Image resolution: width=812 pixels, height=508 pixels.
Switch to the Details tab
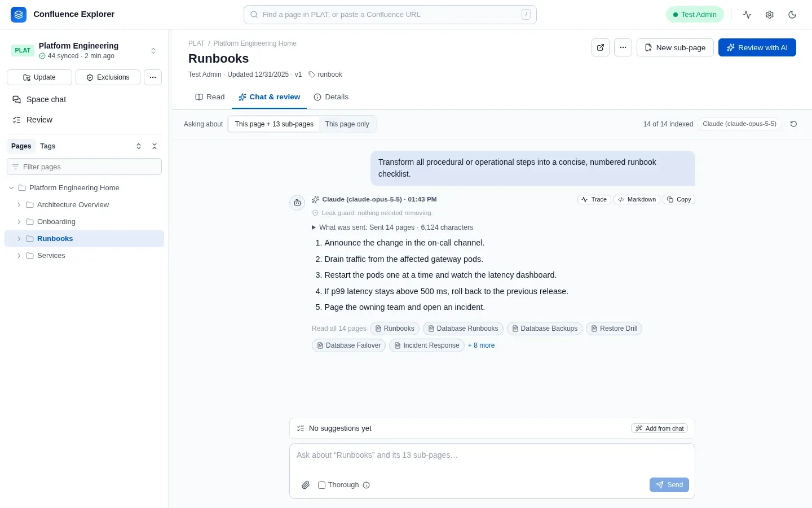331,97
